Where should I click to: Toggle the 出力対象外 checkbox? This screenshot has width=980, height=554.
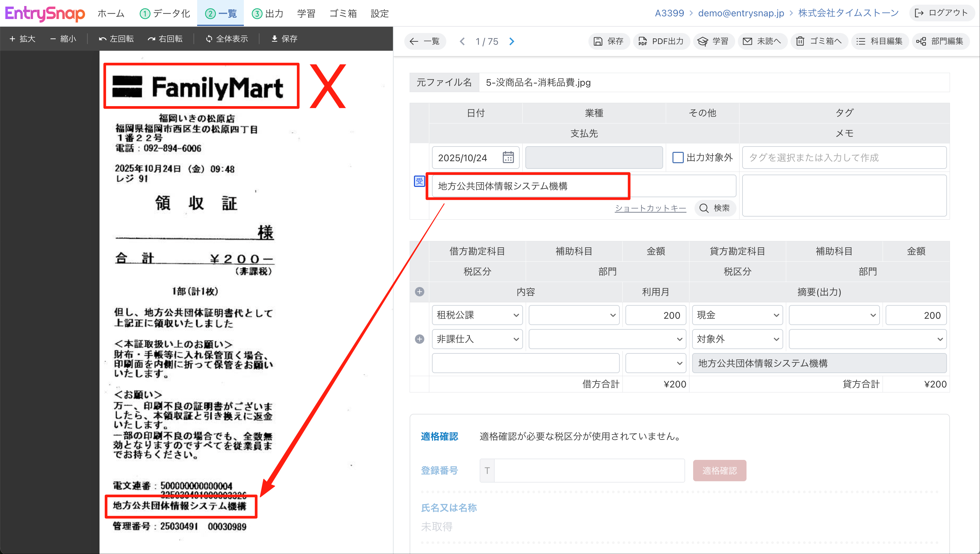(677, 157)
